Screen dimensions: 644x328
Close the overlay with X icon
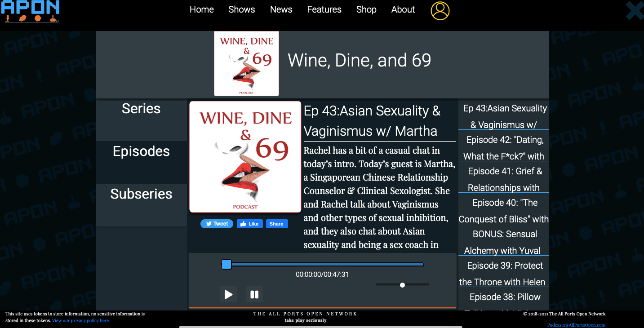pos(634,11)
